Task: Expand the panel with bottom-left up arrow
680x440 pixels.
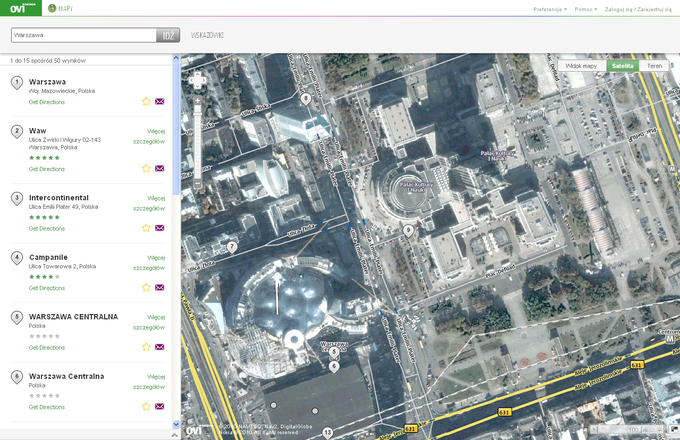Action: [x=175, y=435]
